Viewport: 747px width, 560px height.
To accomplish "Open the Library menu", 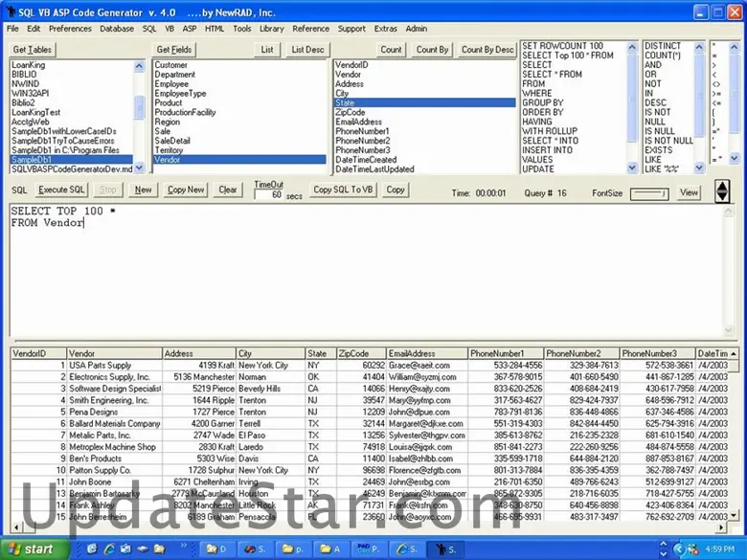I will point(272,29).
